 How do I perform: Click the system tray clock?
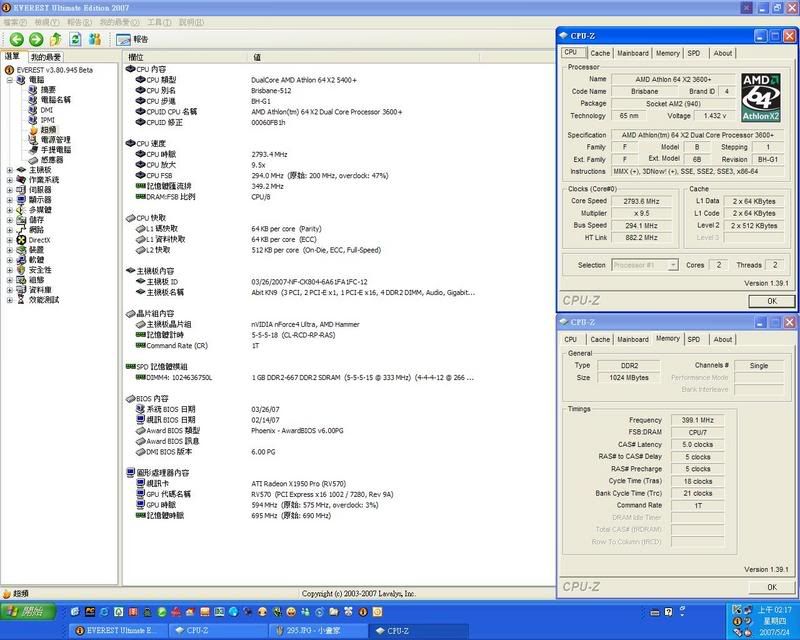click(774, 610)
